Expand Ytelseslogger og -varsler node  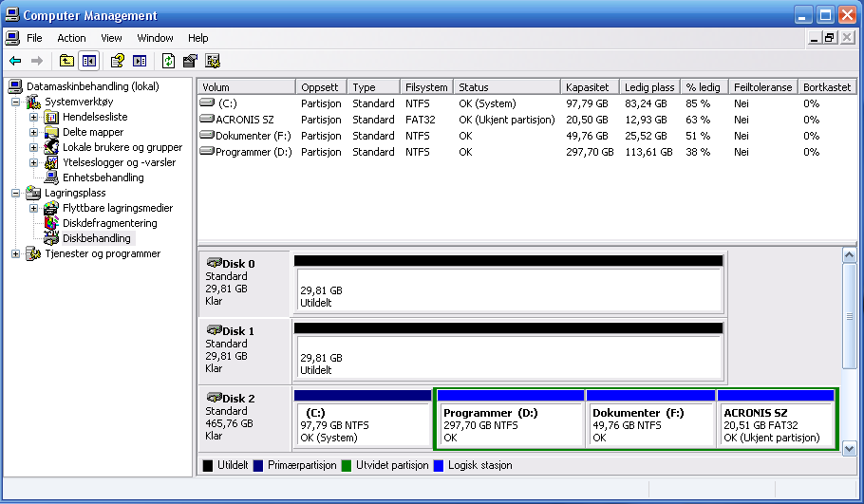(x=33, y=162)
